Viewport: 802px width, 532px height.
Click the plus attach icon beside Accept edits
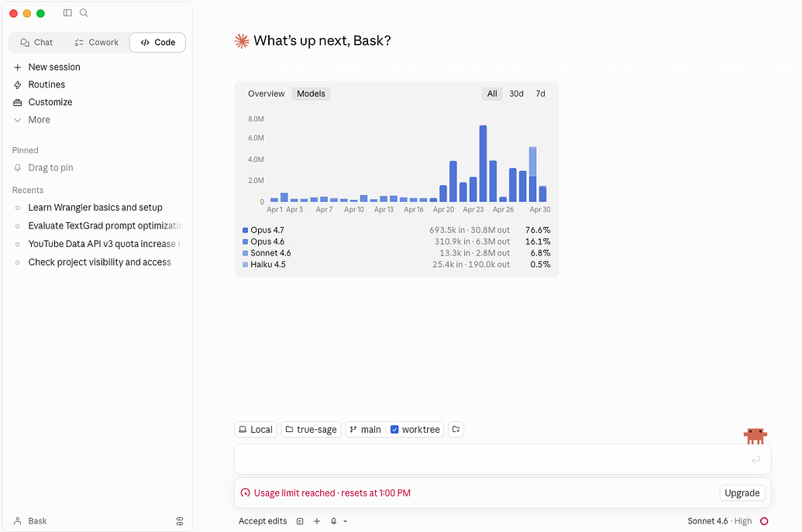317,520
